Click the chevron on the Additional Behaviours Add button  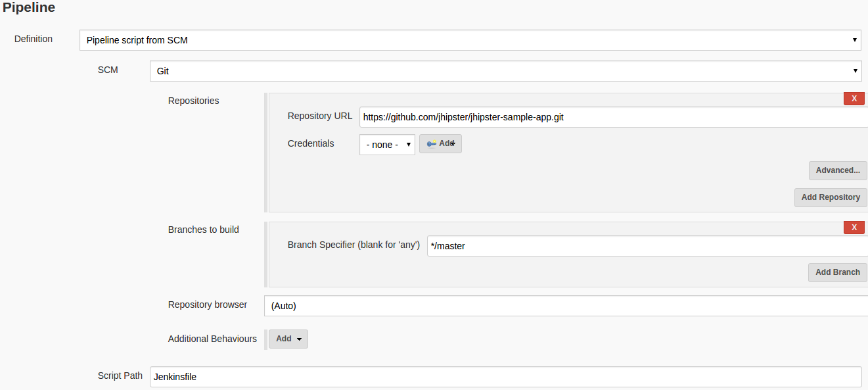pos(300,339)
